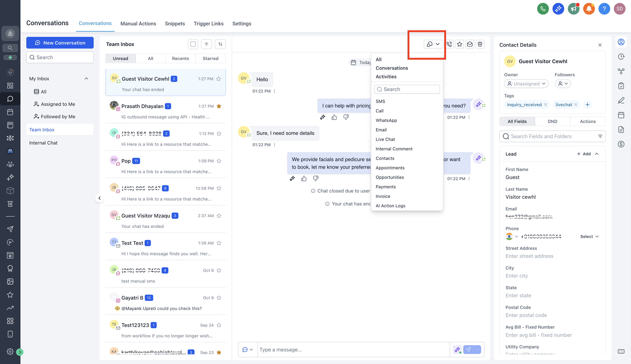Click the green dialer phone icon
The height and width of the screenshot is (364, 631).
tap(543, 9)
